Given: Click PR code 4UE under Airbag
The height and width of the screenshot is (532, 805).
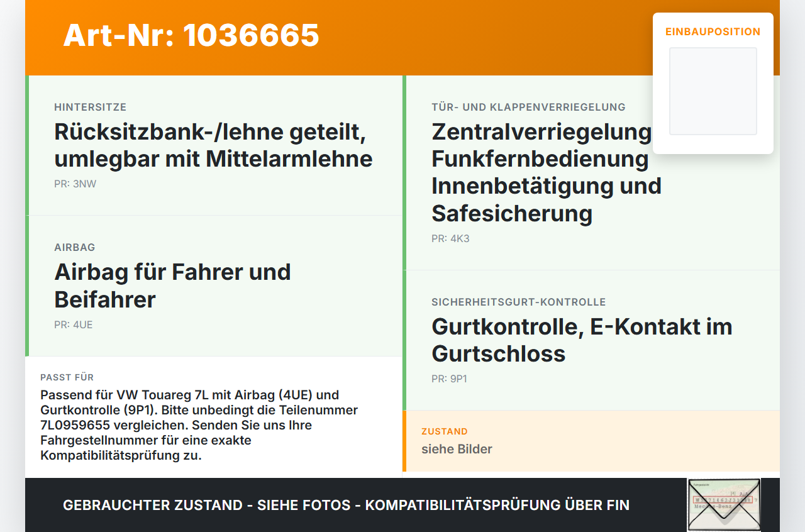Looking at the screenshot, I should (x=74, y=325).
